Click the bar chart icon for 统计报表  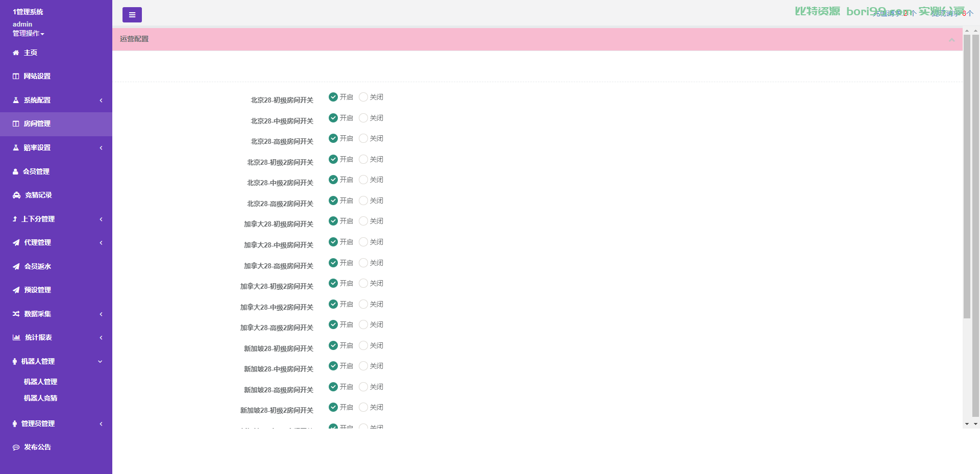click(x=16, y=337)
